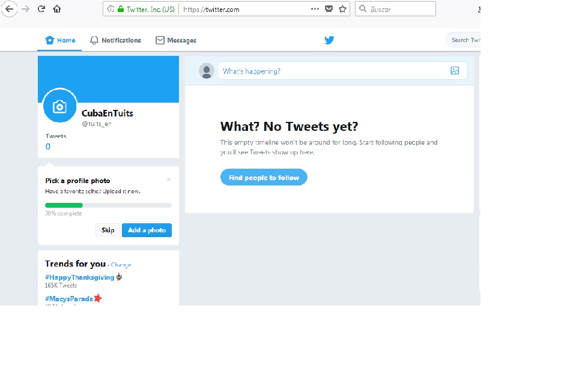This screenshot has width=588, height=374.
Task: Click Find people to follow button
Action: [x=264, y=177]
